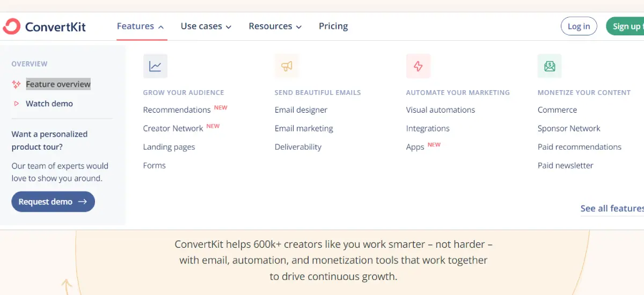Click the Sign up button

point(625,26)
